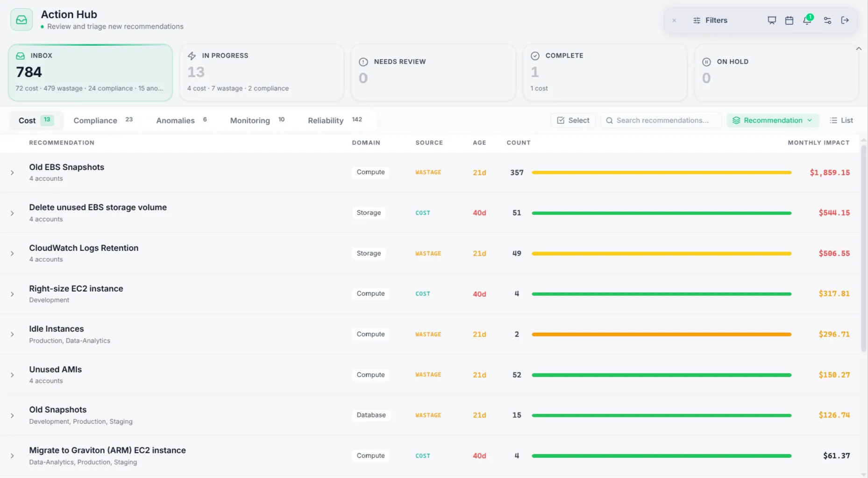868x478 pixels.
Task: Open the Filters panel
Action: point(710,21)
